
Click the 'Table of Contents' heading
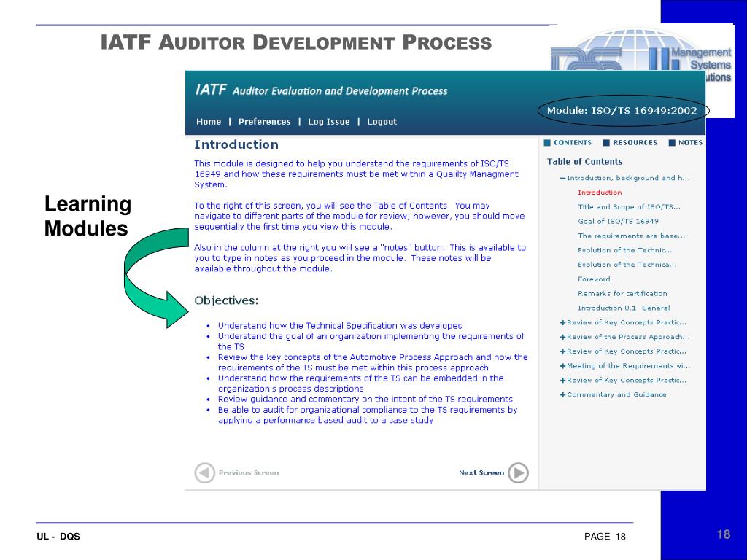pos(584,161)
